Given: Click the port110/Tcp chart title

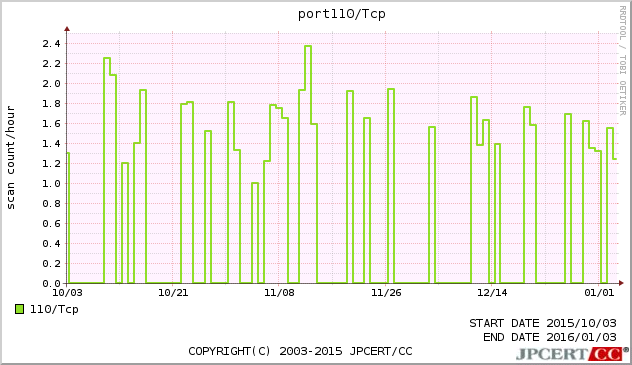Looking at the screenshot, I should [x=341, y=14].
